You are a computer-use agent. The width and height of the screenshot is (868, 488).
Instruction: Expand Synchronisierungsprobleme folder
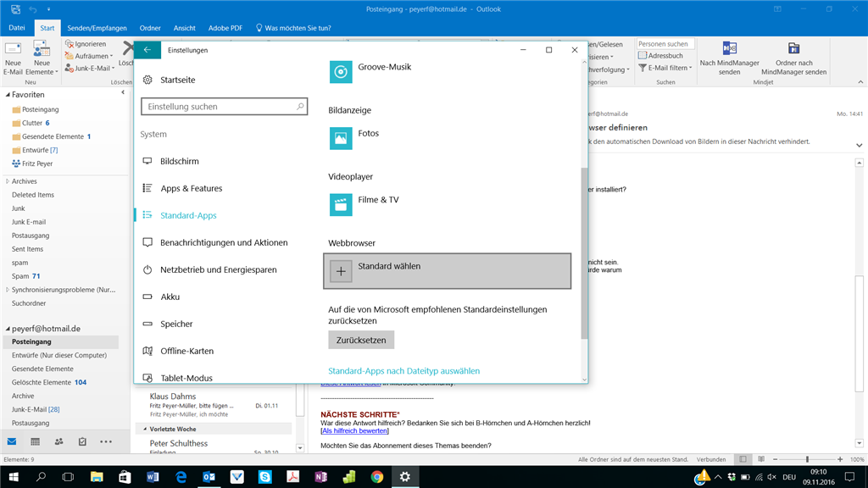7,290
